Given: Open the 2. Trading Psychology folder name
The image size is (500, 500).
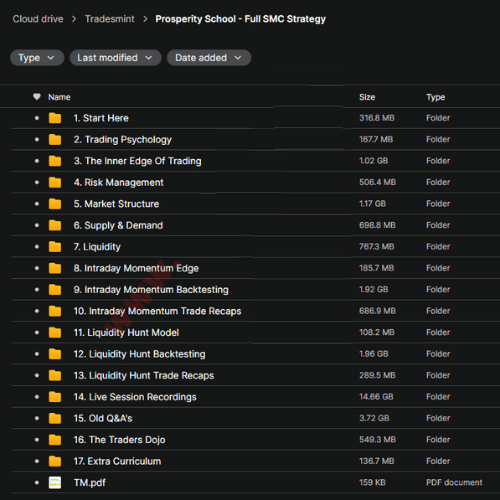Looking at the screenshot, I should pos(123,140).
